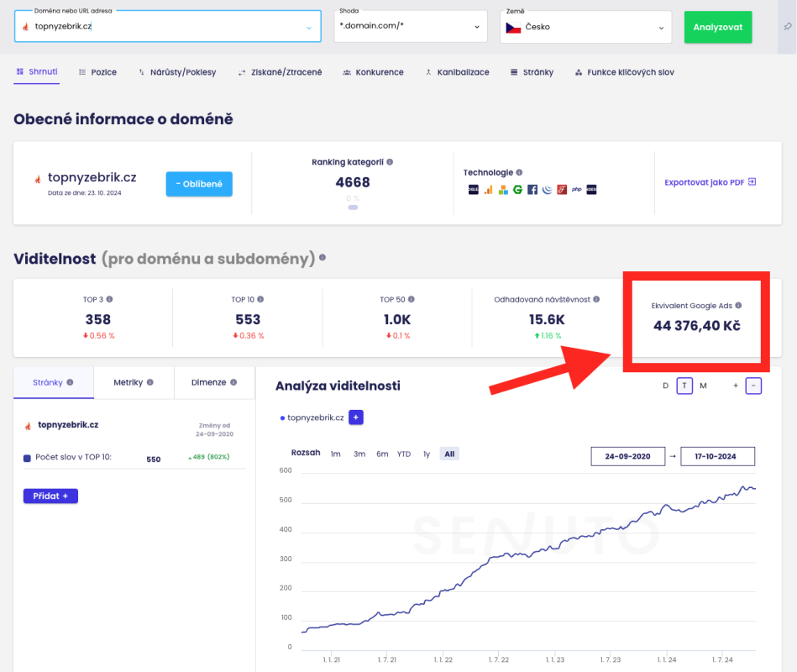Image resolution: width=797 pixels, height=672 pixels.
Task: Click the info icon after Viditelnost heading
Action: click(322, 257)
